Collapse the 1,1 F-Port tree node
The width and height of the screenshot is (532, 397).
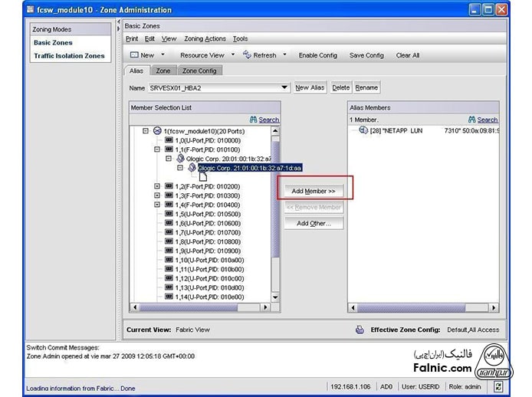(157, 150)
